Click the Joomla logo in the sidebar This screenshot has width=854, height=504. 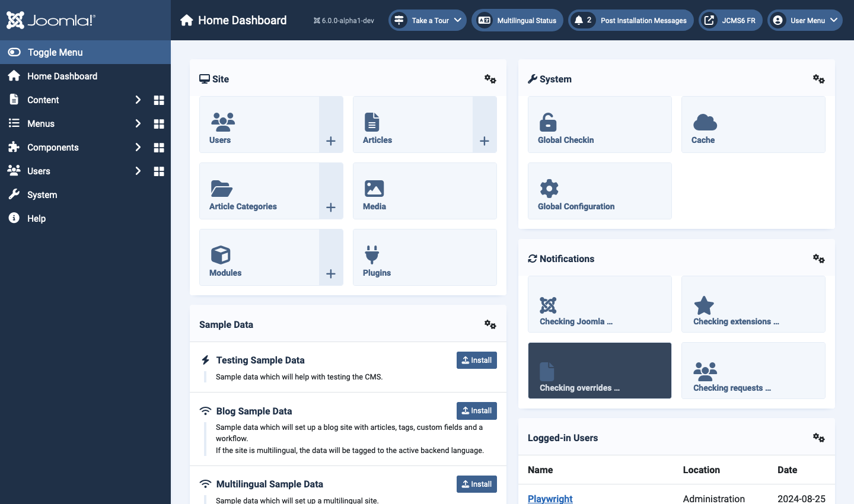[x=50, y=20]
